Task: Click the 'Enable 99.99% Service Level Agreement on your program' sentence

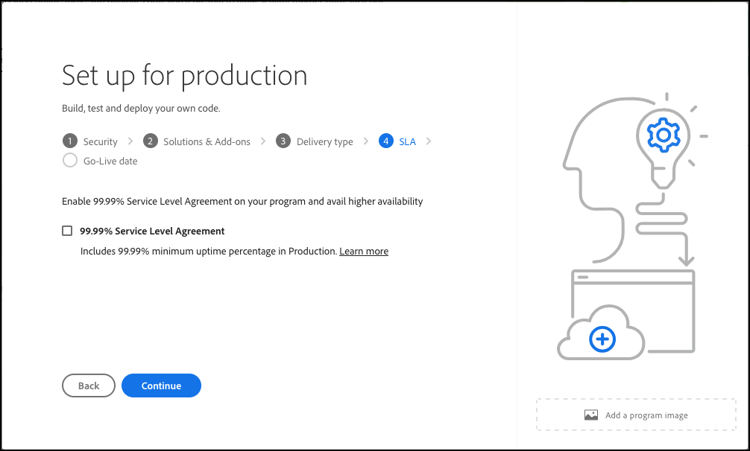Action: click(x=242, y=201)
